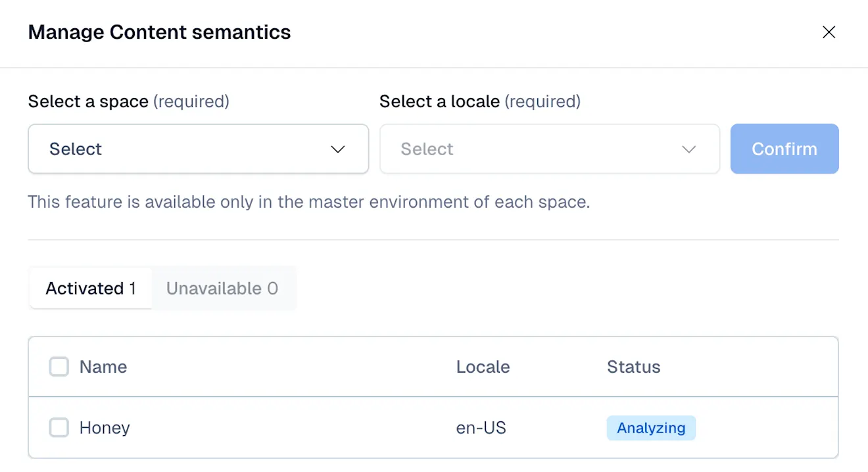Click the Honey space name
Image resolution: width=868 pixels, height=472 pixels.
point(105,428)
